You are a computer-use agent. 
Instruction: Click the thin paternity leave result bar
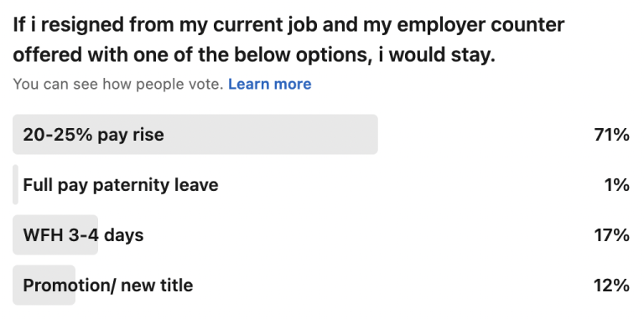15,184
